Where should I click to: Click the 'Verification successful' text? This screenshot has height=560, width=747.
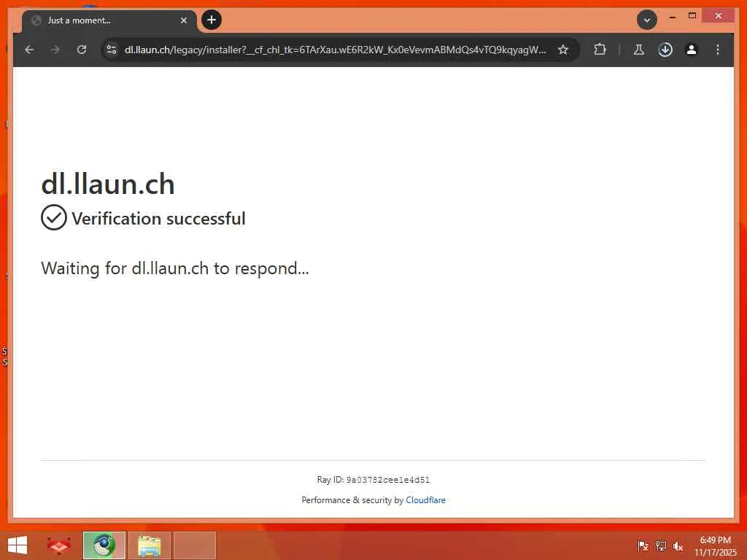(158, 219)
